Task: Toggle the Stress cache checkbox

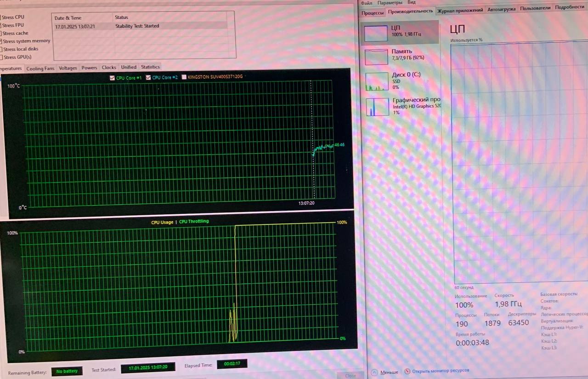Action: coord(1,33)
